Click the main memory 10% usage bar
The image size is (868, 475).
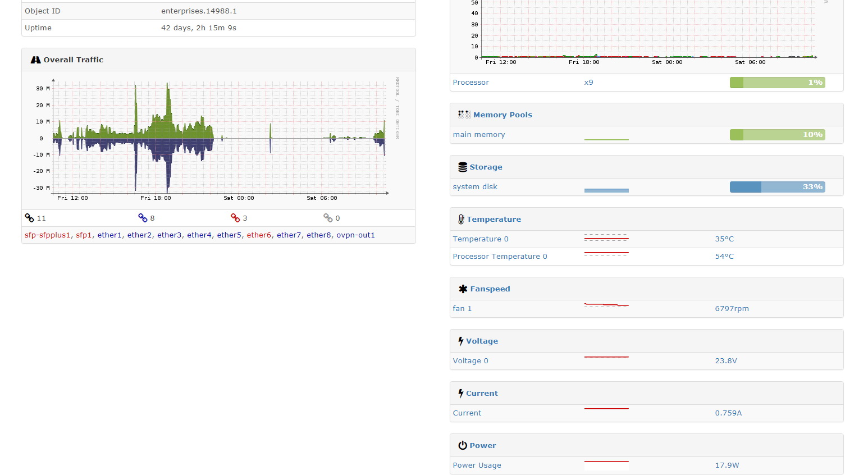pos(778,135)
